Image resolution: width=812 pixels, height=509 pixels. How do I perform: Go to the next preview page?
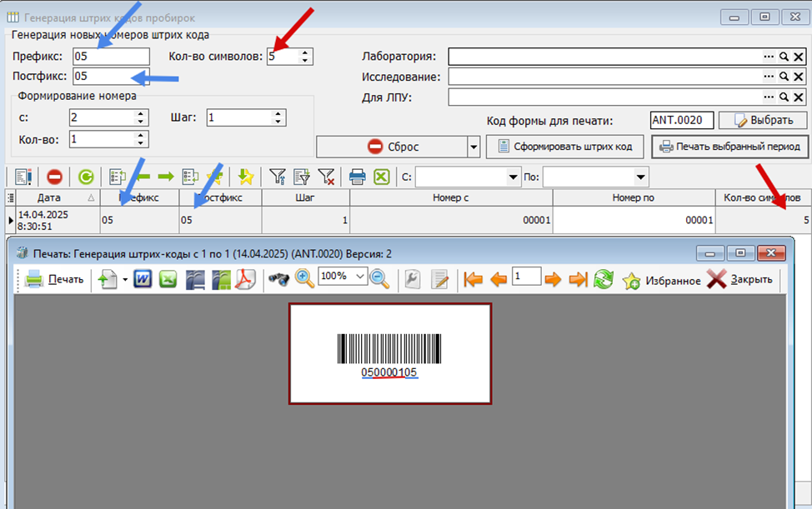pos(553,280)
